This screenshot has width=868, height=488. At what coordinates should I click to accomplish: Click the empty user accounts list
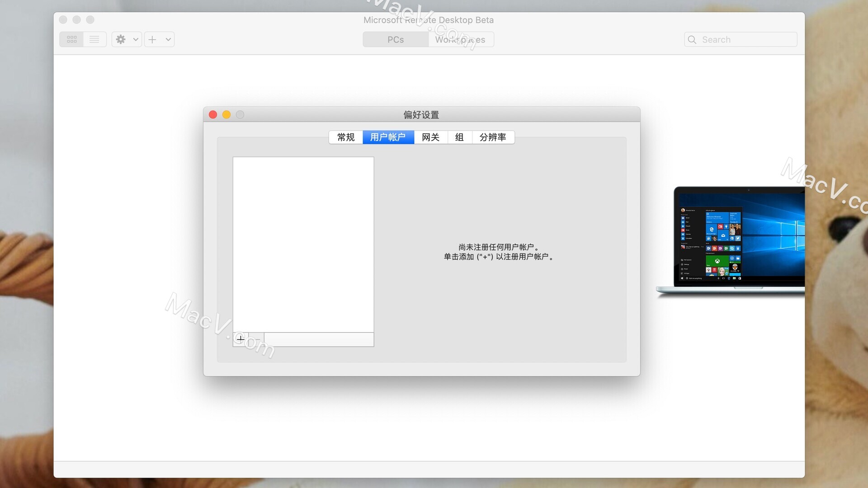pos(303,244)
